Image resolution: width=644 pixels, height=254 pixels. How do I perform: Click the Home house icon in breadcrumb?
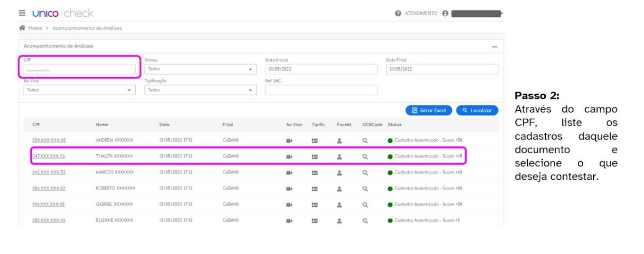pos(21,28)
